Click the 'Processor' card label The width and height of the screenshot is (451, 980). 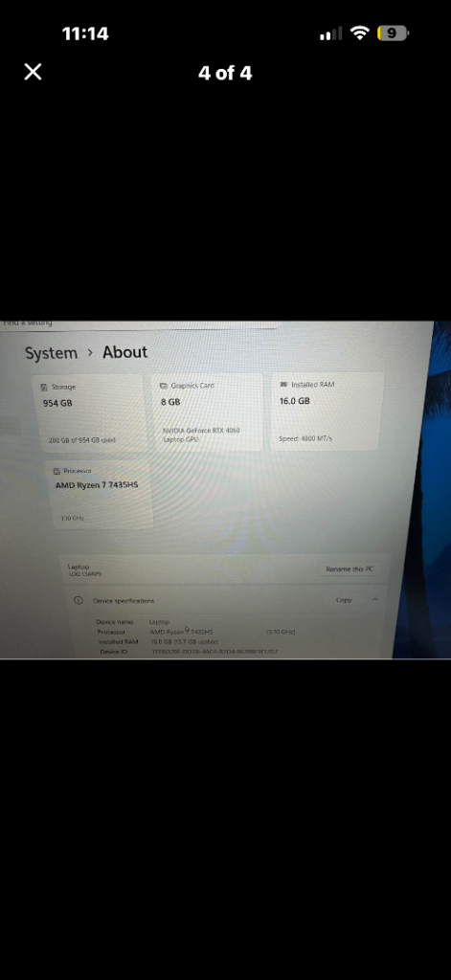pos(78,471)
